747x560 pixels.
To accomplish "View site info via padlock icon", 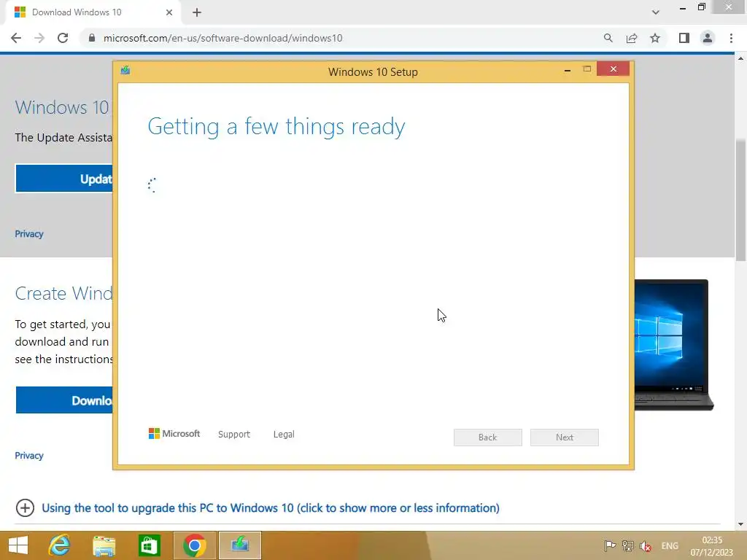I will pos(92,38).
